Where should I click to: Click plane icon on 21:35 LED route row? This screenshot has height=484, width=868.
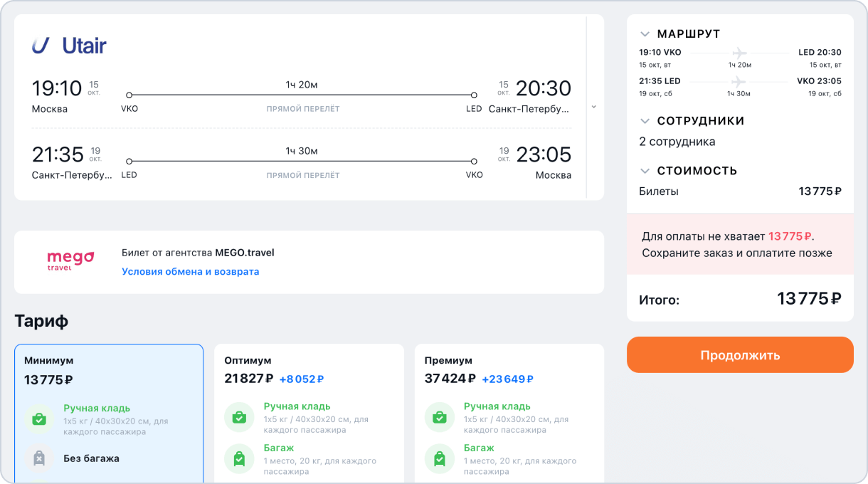tap(740, 81)
